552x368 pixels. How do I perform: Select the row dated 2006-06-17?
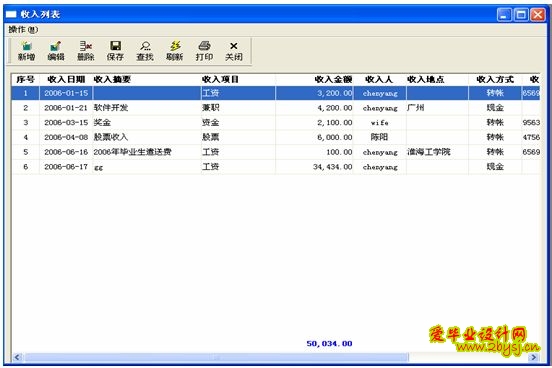coord(276,167)
